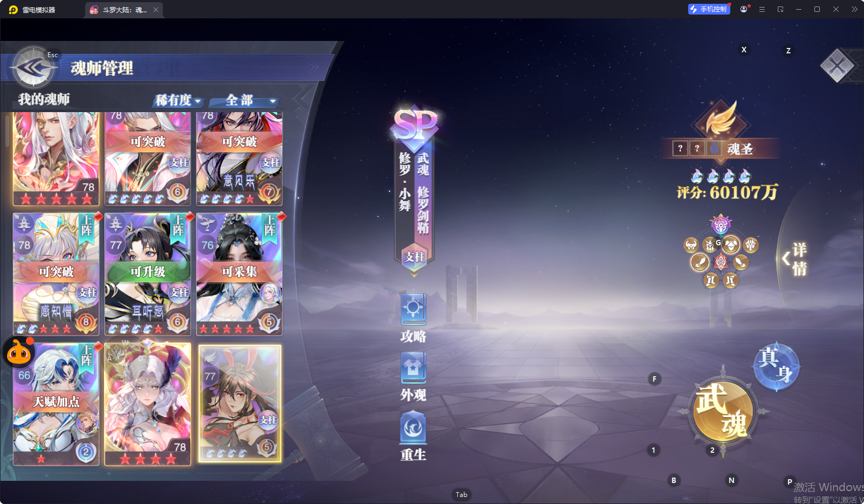
Task: Click the 手机控制 phone control button
Action: tap(709, 9)
